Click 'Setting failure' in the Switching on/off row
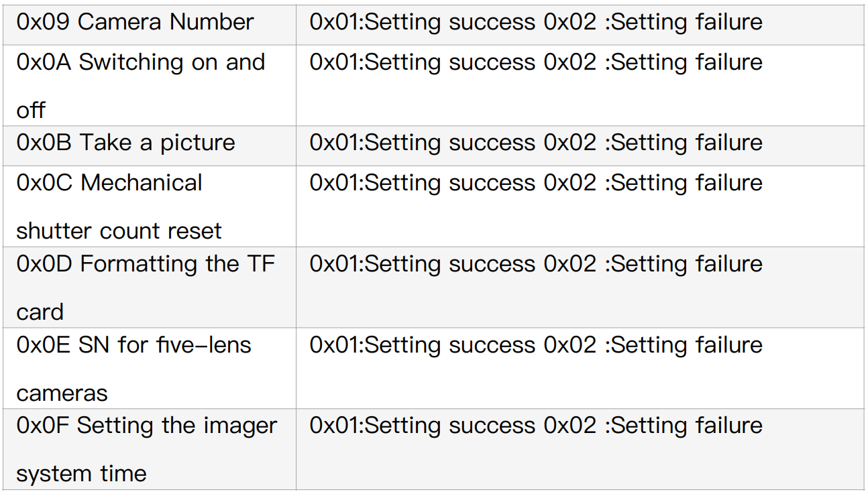 [x=687, y=62]
